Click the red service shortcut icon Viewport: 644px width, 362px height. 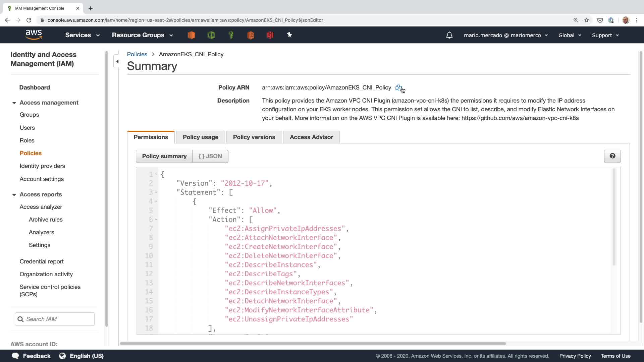[270, 35]
